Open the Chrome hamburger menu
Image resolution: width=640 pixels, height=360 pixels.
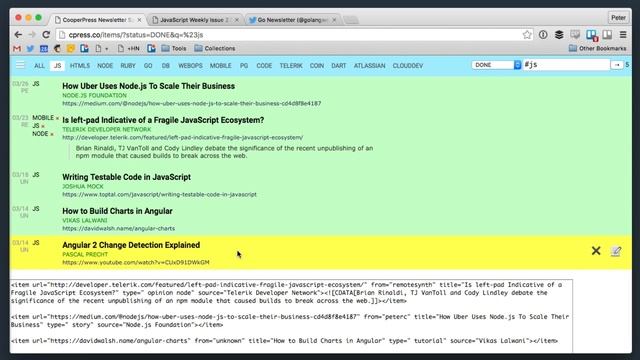623,35
